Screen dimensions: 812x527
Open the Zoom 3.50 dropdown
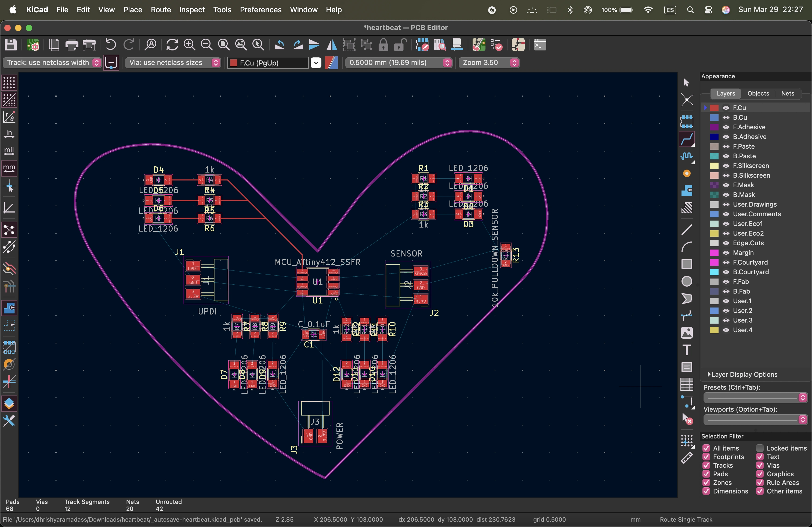(488, 62)
